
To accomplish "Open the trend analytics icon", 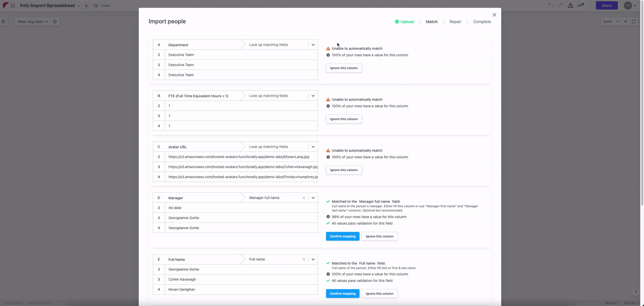I will (x=581, y=6).
